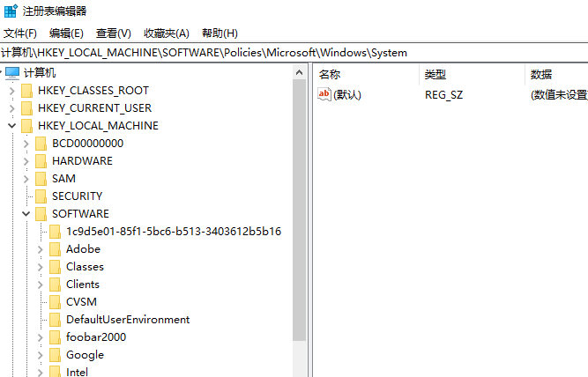The height and width of the screenshot is (377, 588).
Task: Select the 计算机 computer icon
Action: click(x=12, y=73)
